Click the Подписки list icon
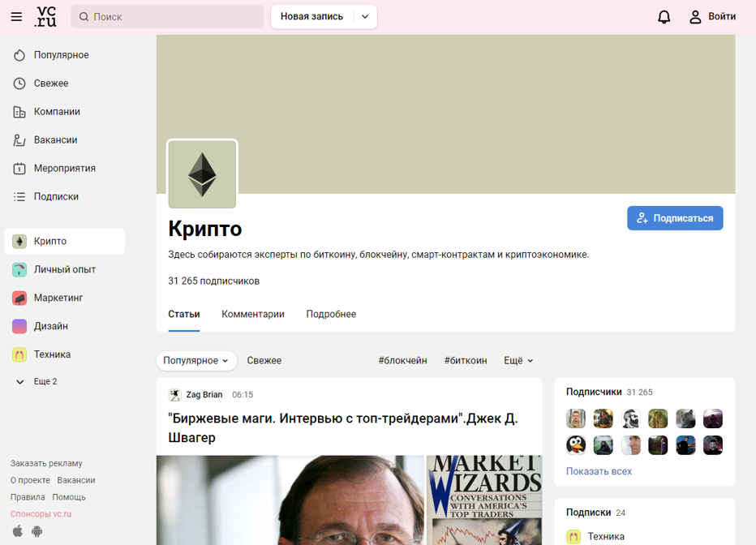 19,196
